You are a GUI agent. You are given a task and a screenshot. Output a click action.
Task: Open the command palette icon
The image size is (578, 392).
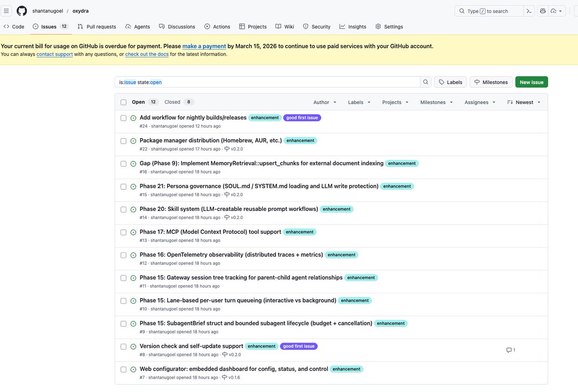[x=529, y=11]
